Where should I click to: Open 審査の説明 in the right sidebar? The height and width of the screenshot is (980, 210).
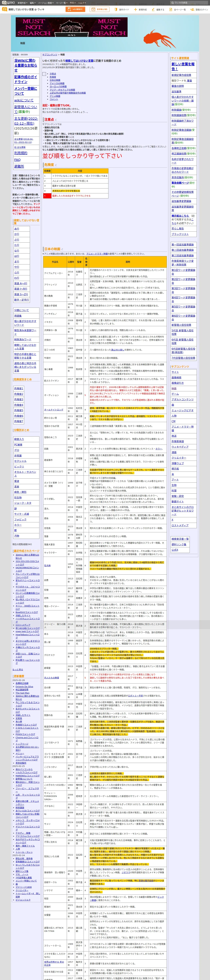(x=178, y=86)
